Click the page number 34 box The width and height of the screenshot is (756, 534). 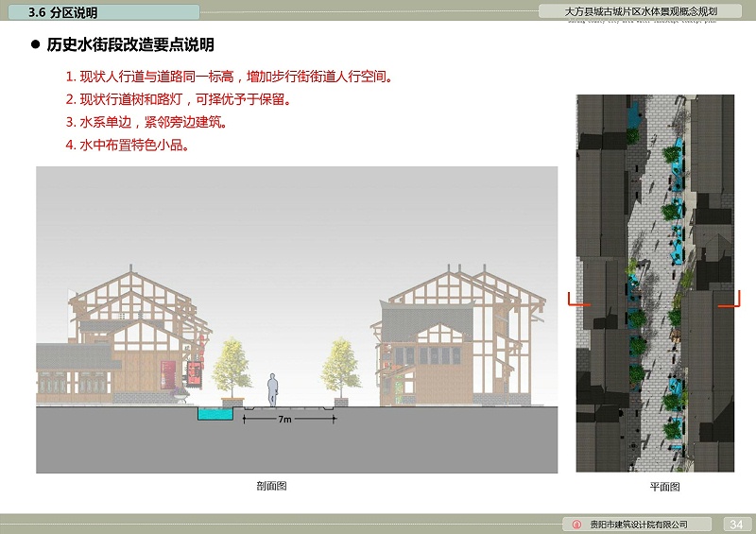[737, 525]
